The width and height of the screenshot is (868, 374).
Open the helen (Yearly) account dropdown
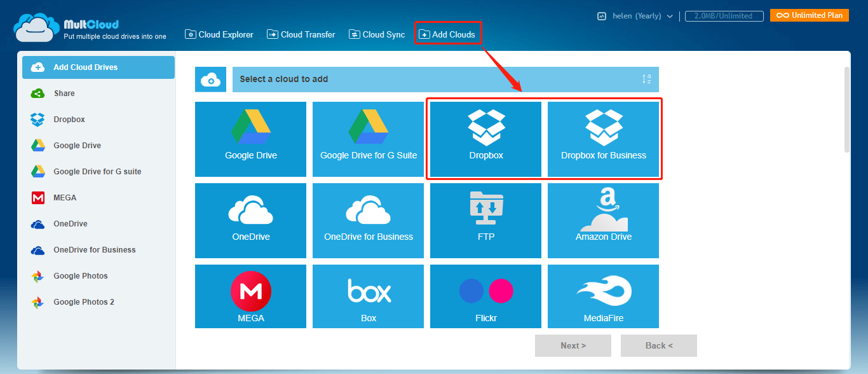pos(643,16)
